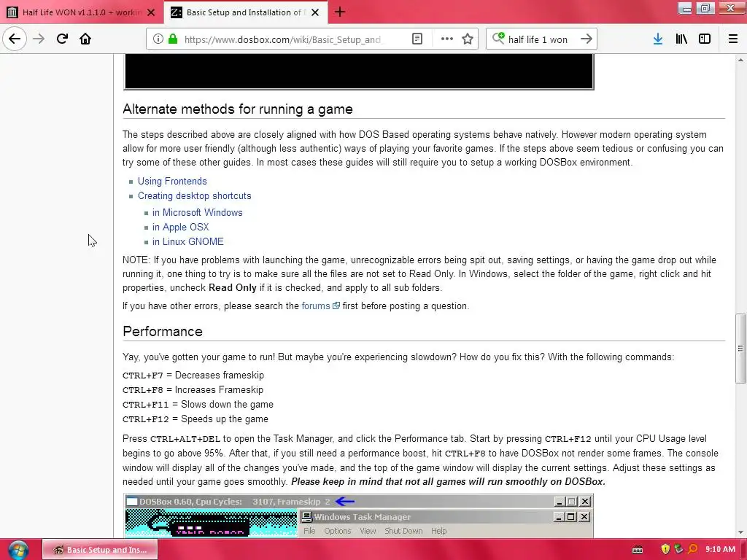The width and height of the screenshot is (747, 560).
Task: Open the Creating desktop shortcuts link
Action: 194,195
